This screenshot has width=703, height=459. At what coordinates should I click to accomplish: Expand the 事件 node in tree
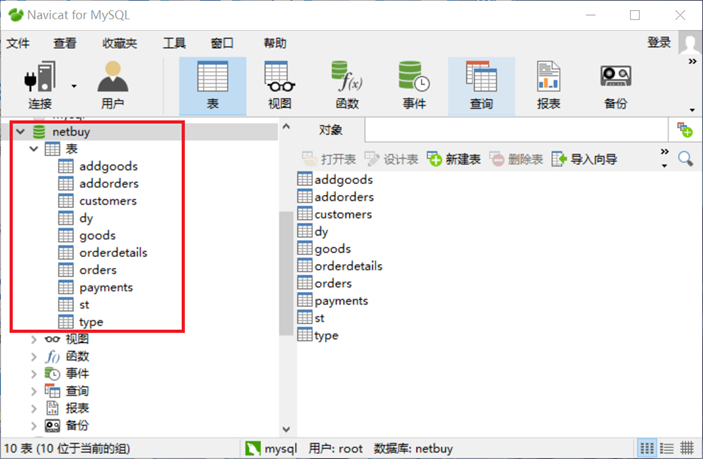pos(34,374)
